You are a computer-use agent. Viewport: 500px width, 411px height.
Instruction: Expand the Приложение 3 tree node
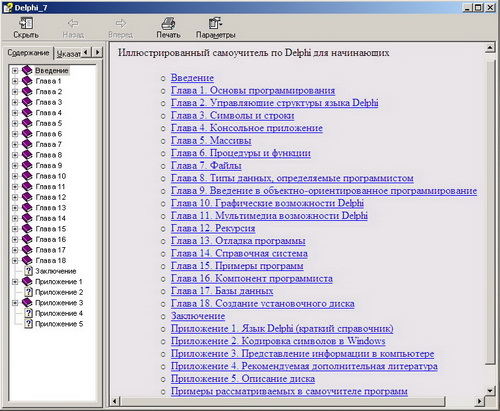(15, 303)
